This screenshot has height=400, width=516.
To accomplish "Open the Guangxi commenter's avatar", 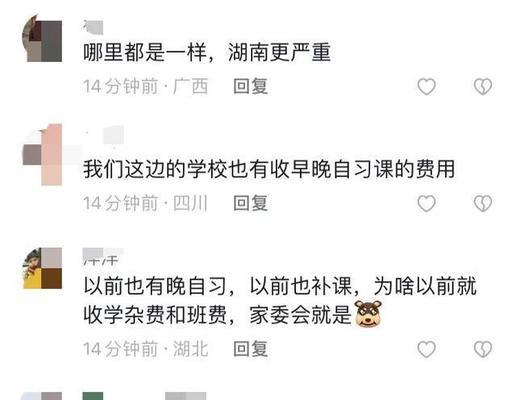I will [x=42, y=38].
